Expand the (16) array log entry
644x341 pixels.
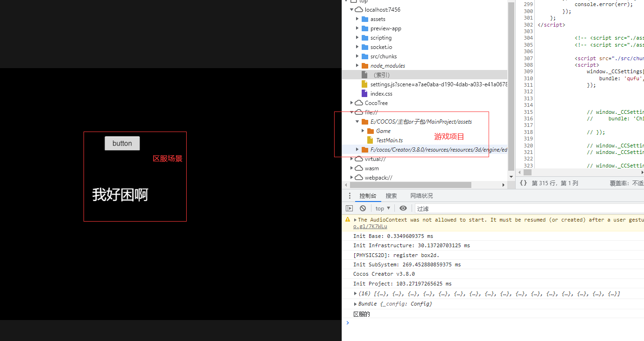[356, 293]
